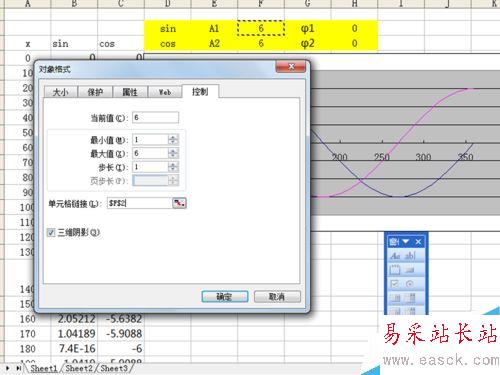Click the 单元格链接 input field
The width and height of the screenshot is (500, 375).
[139, 203]
